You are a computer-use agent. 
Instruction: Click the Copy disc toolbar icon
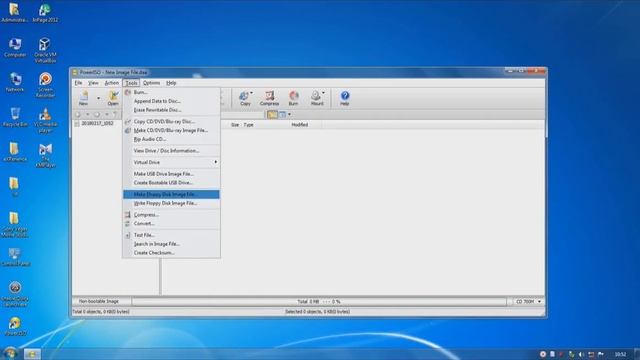[x=245, y=98]
